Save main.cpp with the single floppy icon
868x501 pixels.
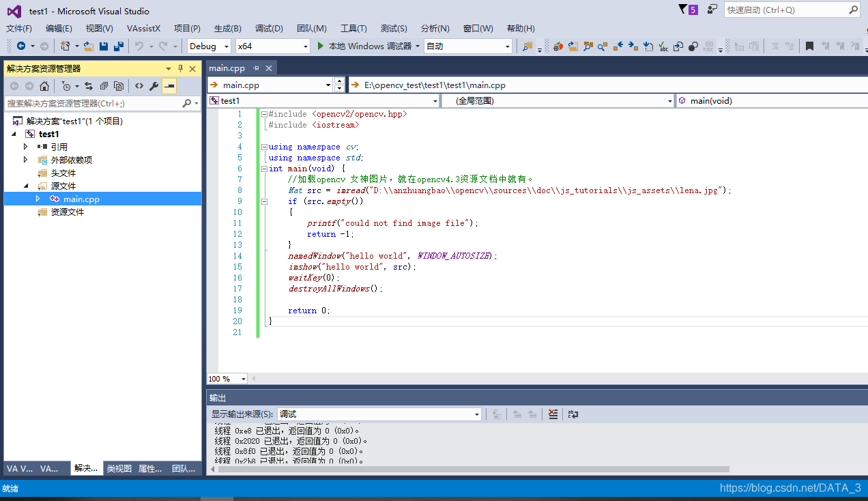point(104,46)
